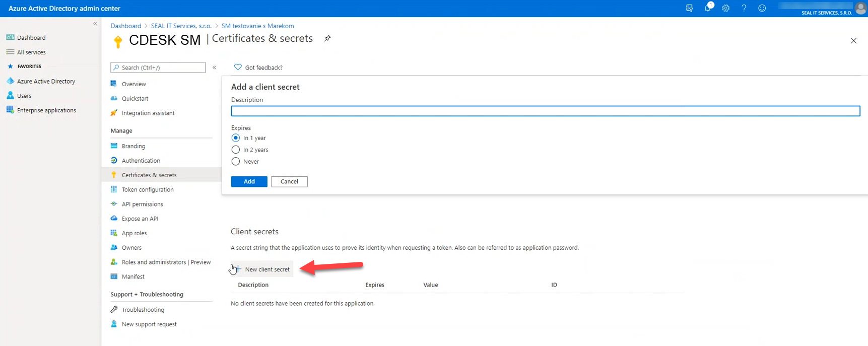Screen dimensions: 868x346
Task: Open the help question mark icon
Action: click(x=744, y=8)
